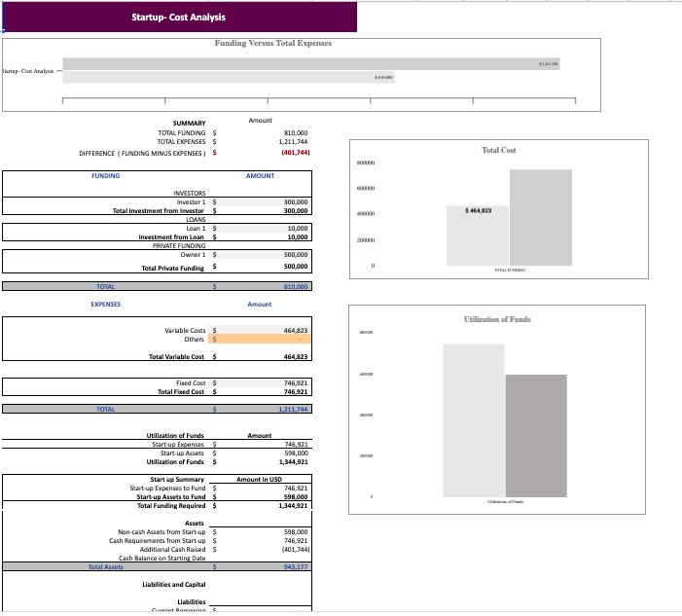The image size is (682, 616).
Task: Click the Total Assets value 943,177
Action: 294,566
